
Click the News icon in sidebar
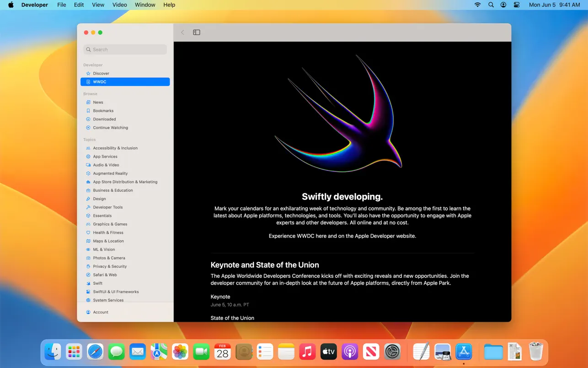coord(88,102)
